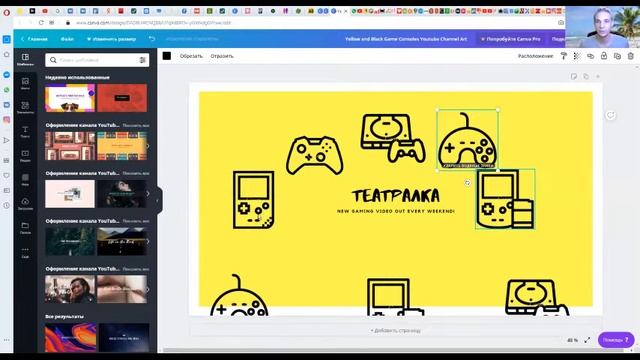Open the Файл menu

pos(67,39)
